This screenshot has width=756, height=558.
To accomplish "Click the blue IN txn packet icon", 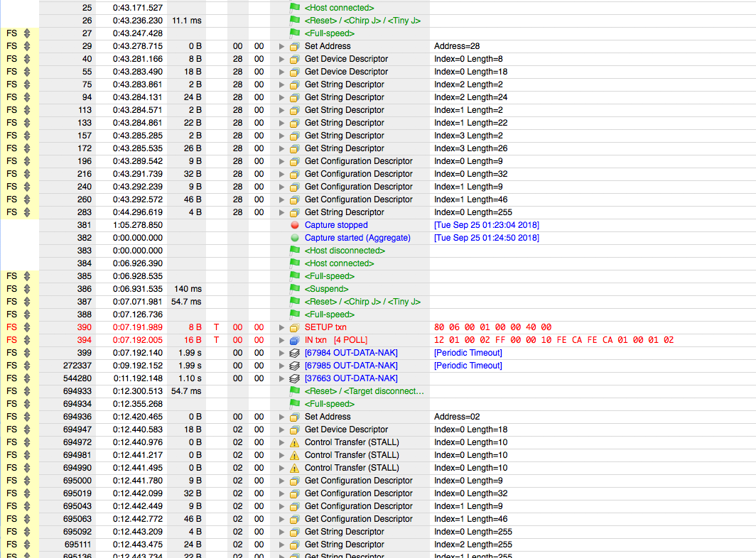I will click(x=295, y=340).
